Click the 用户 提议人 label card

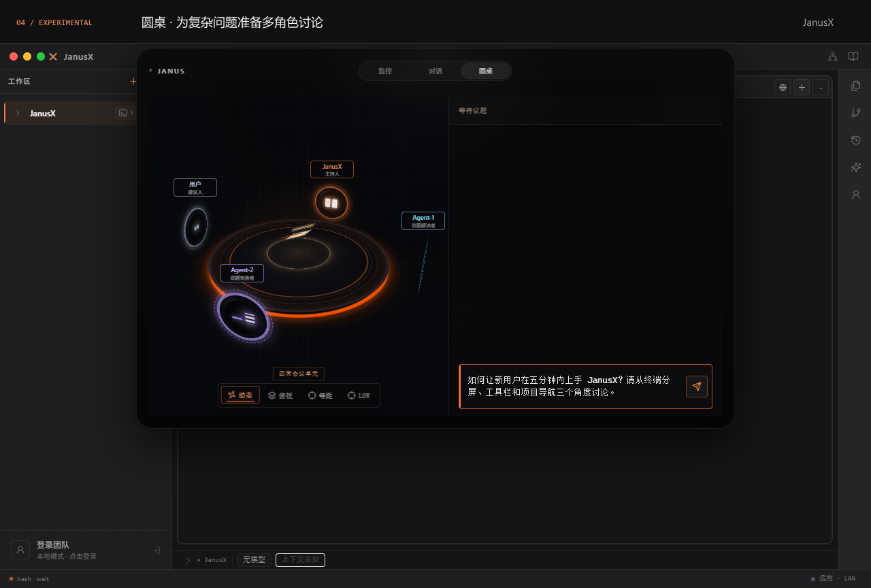pos(195,188)
